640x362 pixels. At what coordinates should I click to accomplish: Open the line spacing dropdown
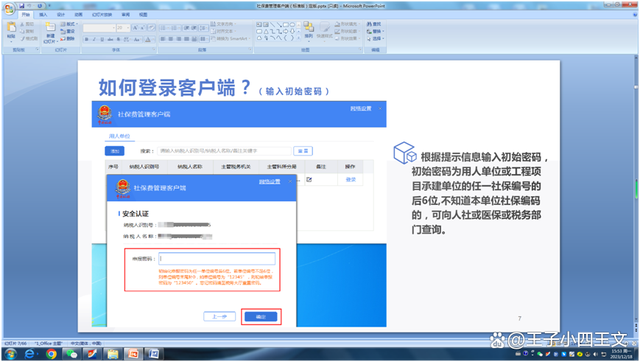[203, 28]
